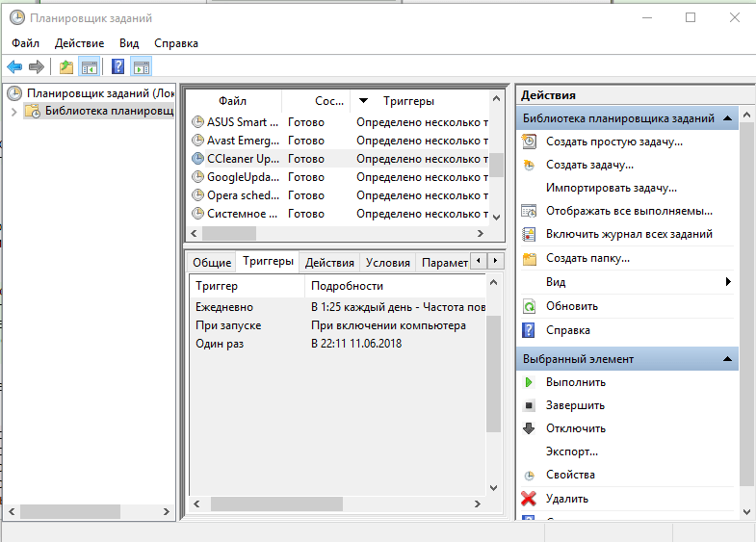This screenshot has height=542, width=756.
Task: Collapse the Библиотека планировщика заданий actions section
Action: pyautogui.click(x=727, y=118)
